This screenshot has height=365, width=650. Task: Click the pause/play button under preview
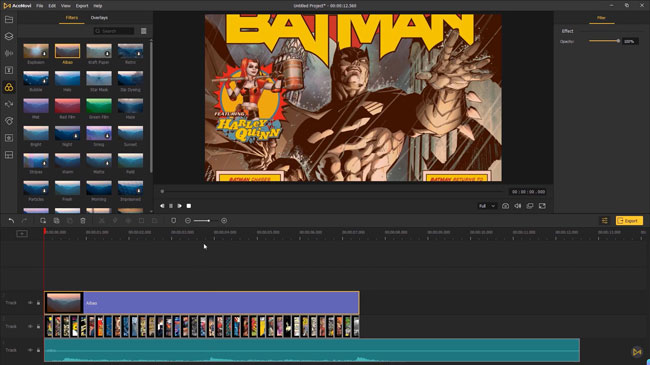171,206
